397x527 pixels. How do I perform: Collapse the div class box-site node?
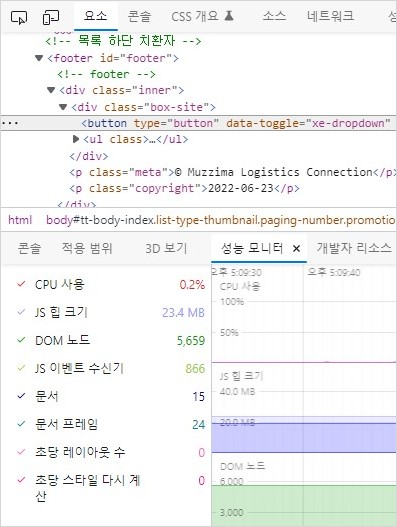[x=63, y=107]
